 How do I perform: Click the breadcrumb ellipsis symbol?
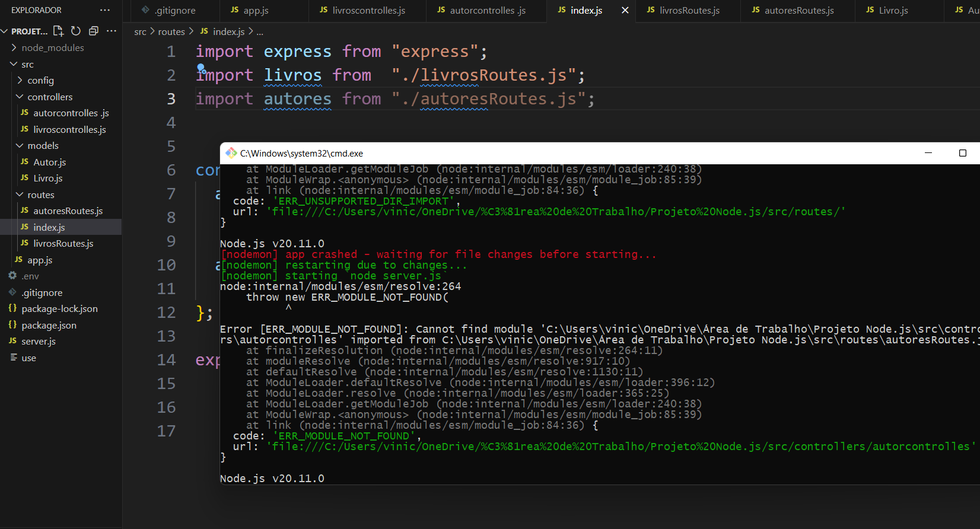pos(260,32)
